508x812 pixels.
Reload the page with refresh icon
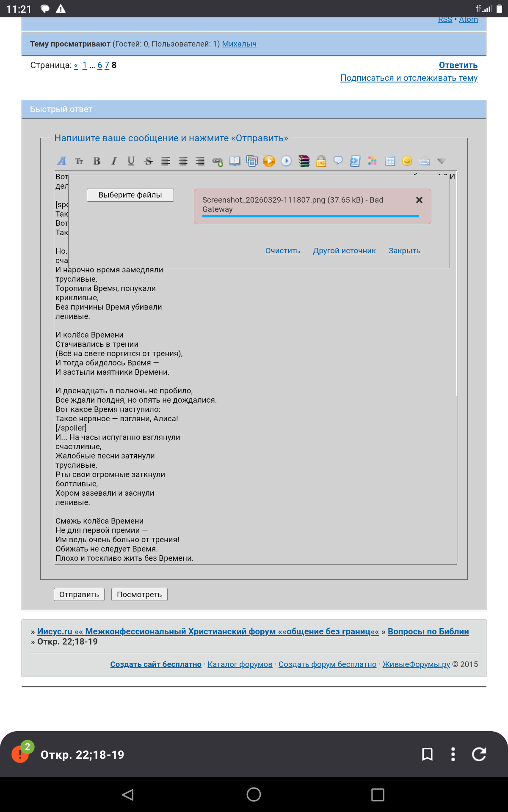coord(479,754)
